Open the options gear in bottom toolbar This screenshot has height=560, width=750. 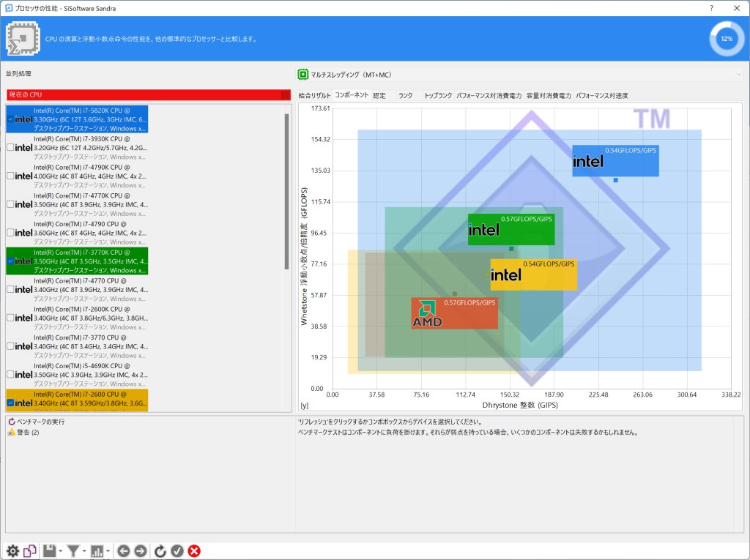[12, 551]
